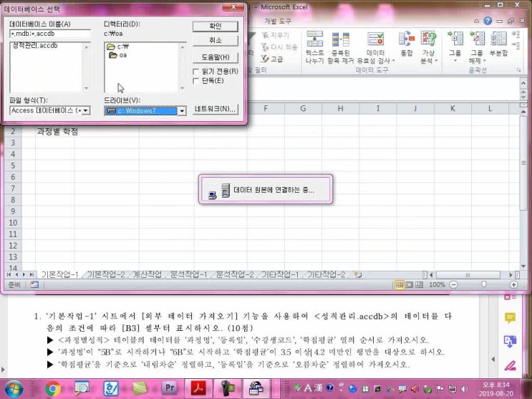Open Google Chrome from the taskbar
Screen dimensions: 532x399
click(x=53, y=388)
